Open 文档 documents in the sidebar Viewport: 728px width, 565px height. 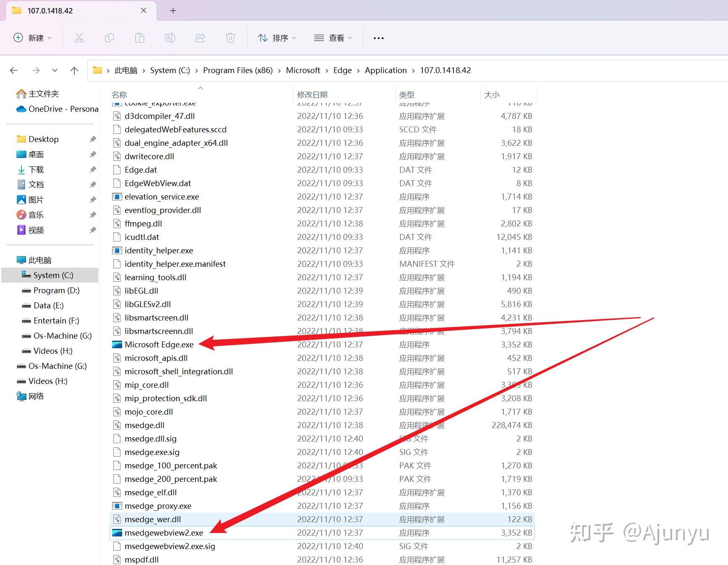pyautogui.click(x=30, y=184)
